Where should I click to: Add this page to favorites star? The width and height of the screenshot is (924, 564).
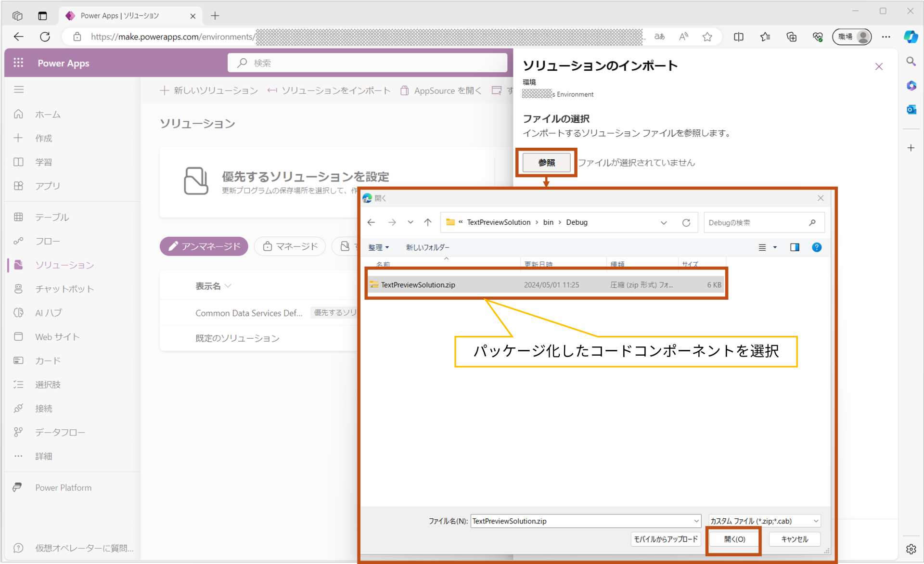click(707, 37)
